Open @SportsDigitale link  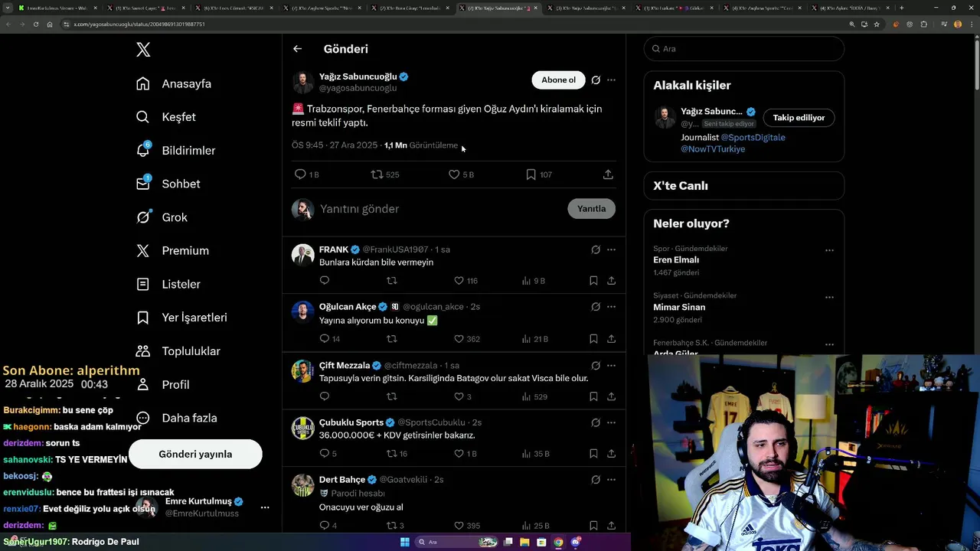tap(753, 138)
